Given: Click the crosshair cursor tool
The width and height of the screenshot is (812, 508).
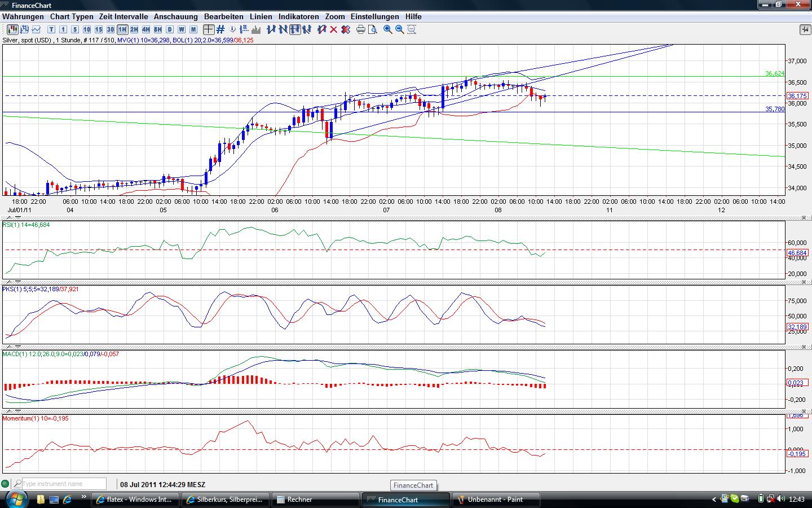Looking at the screenshot, I should pos(209,29).
